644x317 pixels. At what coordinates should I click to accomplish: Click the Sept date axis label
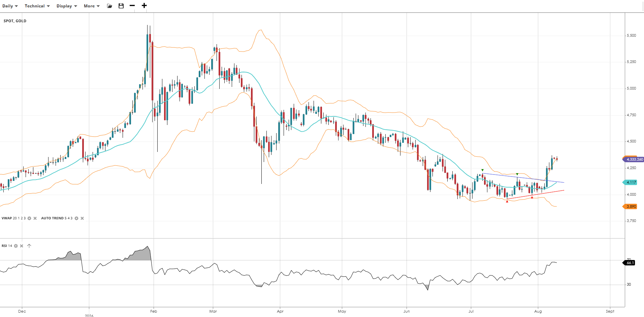click(610, 311)
